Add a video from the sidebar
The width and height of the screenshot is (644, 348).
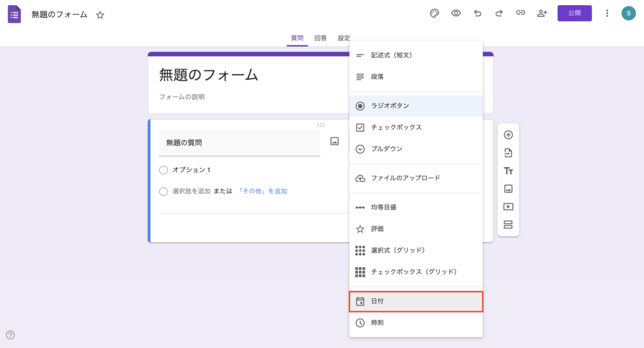tap(508, 207)
